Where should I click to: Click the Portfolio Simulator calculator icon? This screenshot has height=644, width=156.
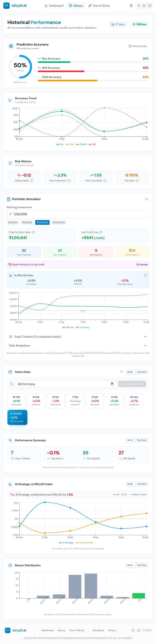tap(9, 199)
